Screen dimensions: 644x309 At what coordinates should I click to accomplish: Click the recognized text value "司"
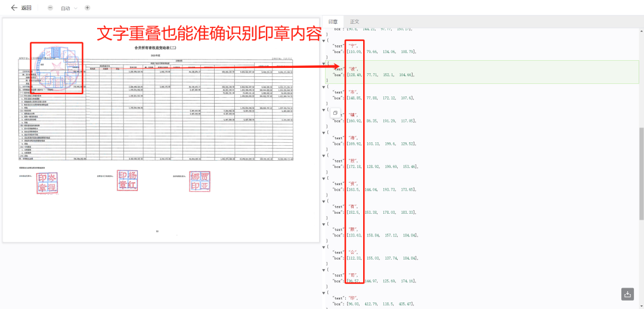point(352,276)
